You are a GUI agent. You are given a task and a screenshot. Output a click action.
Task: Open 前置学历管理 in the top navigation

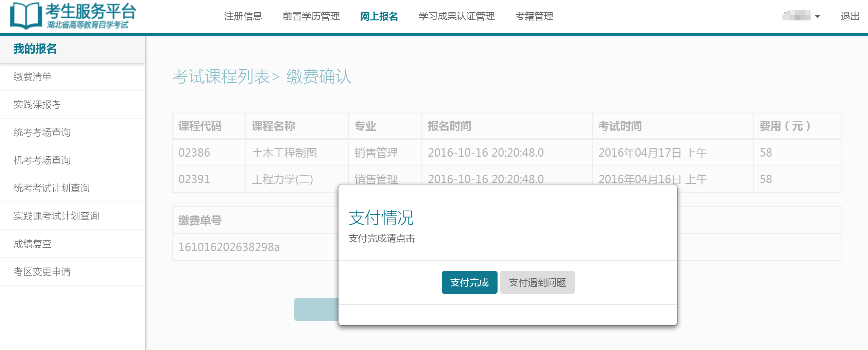pyautogui.click(x=311, y=16)
